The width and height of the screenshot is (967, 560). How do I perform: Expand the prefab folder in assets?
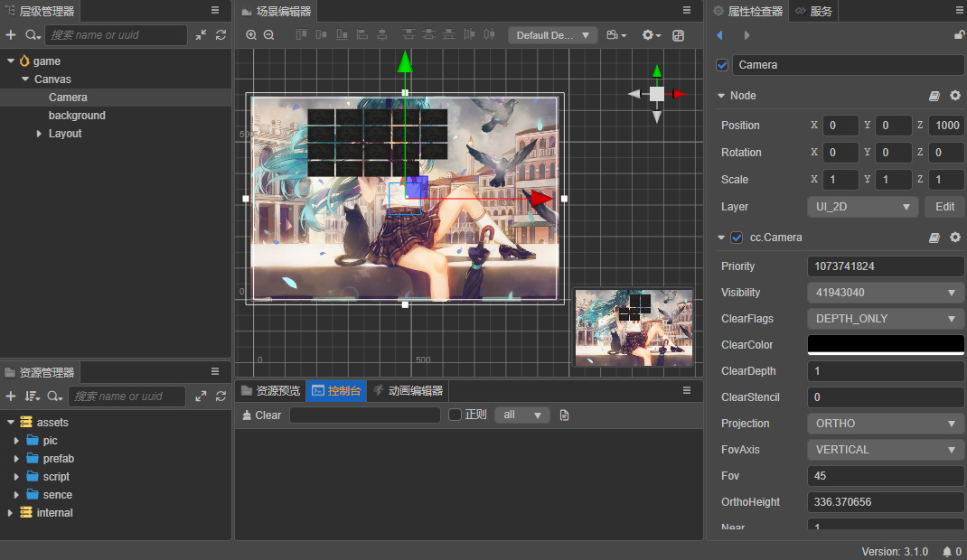pyautogui.click(x=16, y=459)
